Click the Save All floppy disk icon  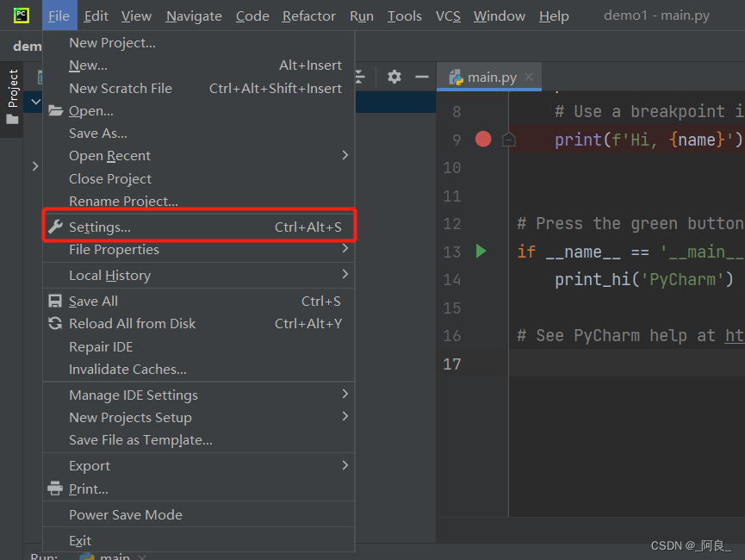tap(53, 301)
